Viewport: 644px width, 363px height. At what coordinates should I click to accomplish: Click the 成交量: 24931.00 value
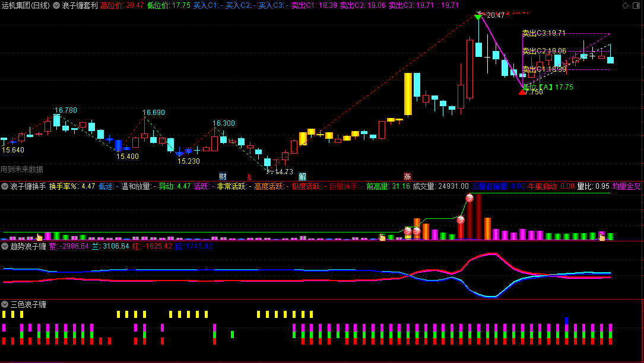pyautogui.click(x=440, y=186)
